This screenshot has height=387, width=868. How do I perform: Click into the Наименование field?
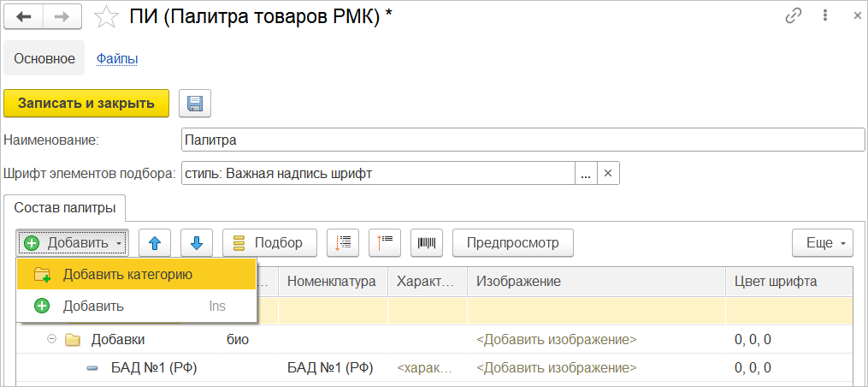tap(523, 140)
